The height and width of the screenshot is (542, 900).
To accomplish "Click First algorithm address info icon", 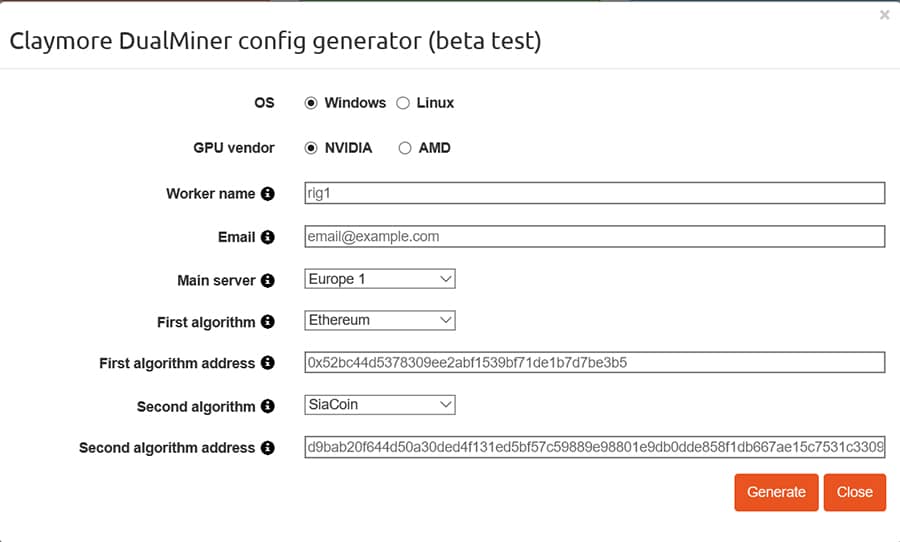I will point(267,363).
